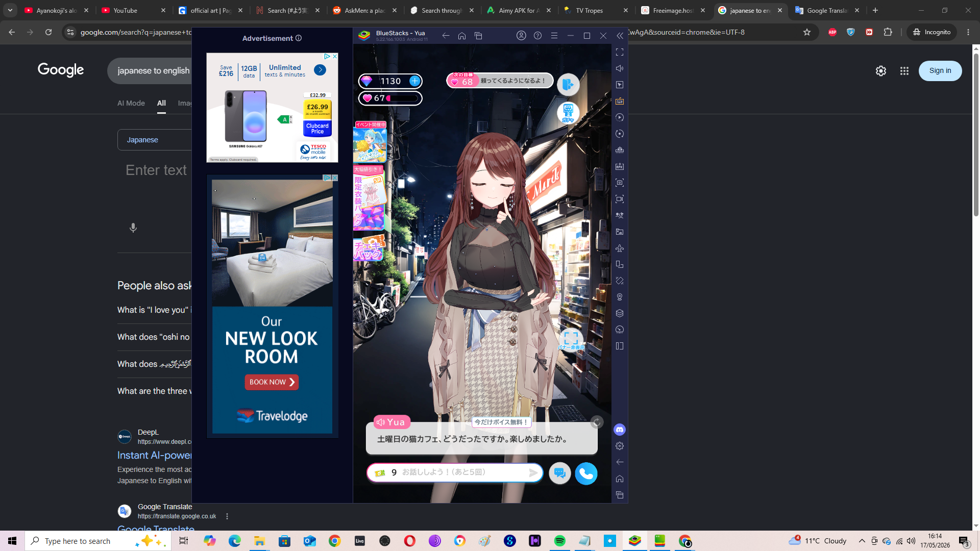The height and width of the screenshot is (551, 980).
Task: Click BlueStacks rotate screen icon
Action: click(x=620, y=281)
